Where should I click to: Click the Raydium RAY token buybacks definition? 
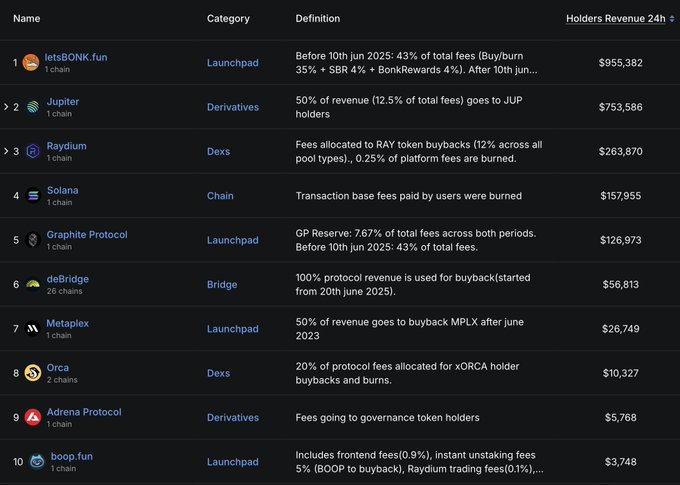(419, 151)
